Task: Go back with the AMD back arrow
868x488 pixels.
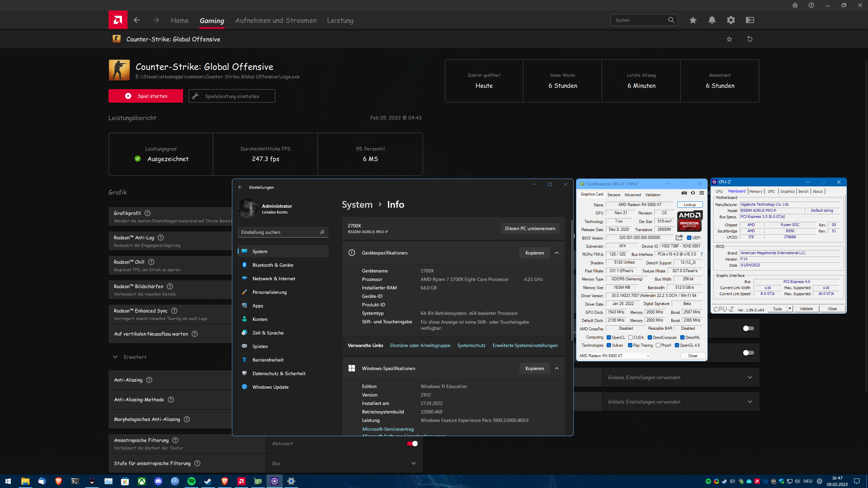Action: (137, 20)
